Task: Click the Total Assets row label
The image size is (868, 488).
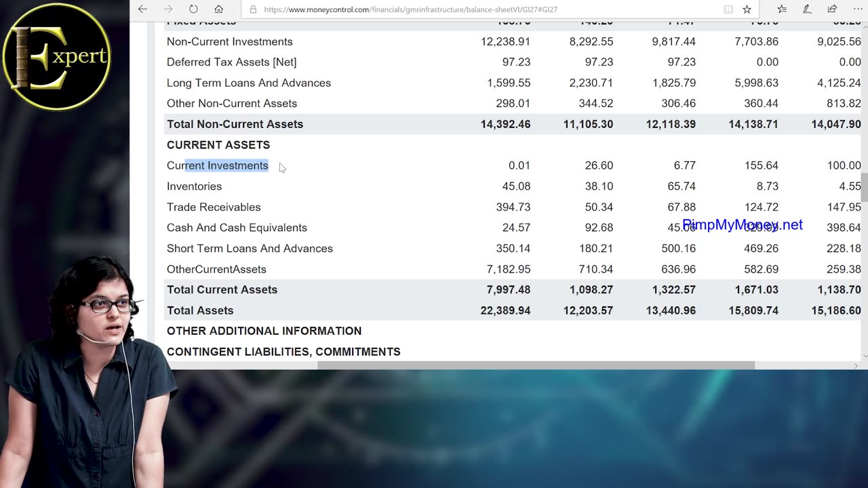Action: click(200, 310)
